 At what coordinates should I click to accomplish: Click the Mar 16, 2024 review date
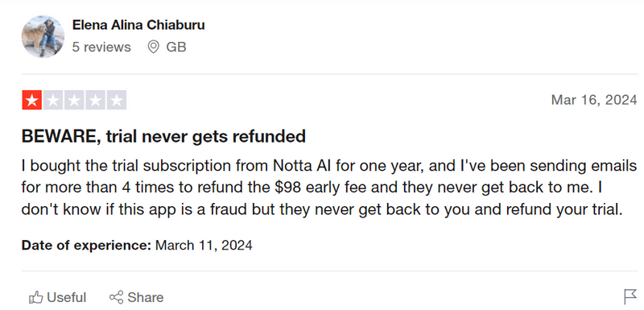tap(594, 100)
